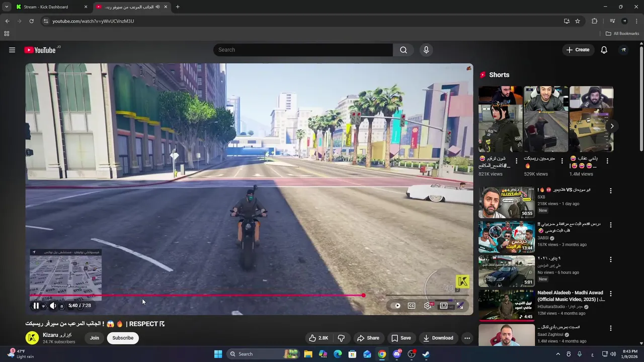Show hidden system tray icons

click(557, 354)
